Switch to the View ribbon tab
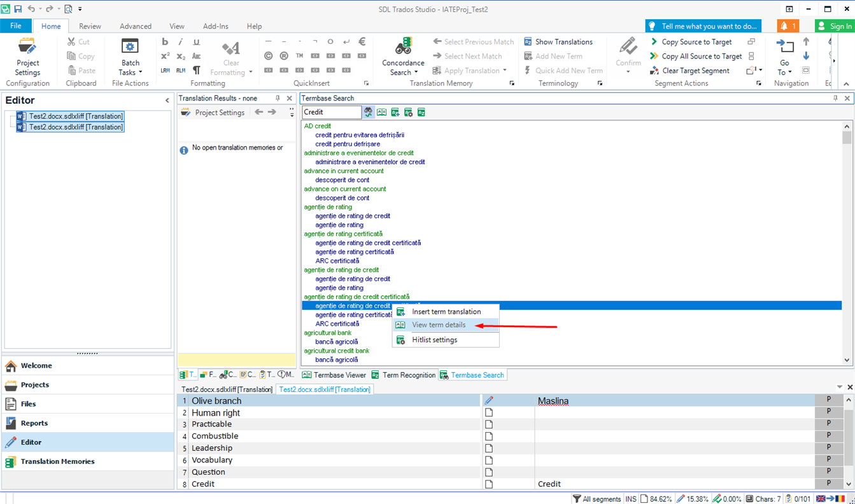This screenshot has height=504, width=855. tap(177, 26)
